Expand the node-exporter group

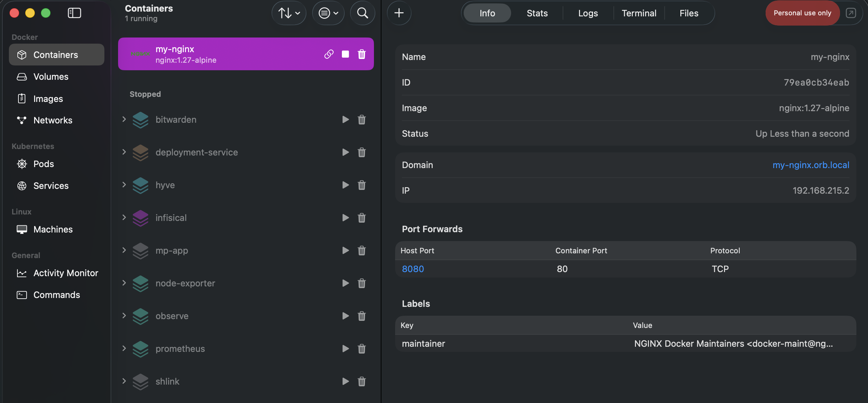[x=124, y=283]
